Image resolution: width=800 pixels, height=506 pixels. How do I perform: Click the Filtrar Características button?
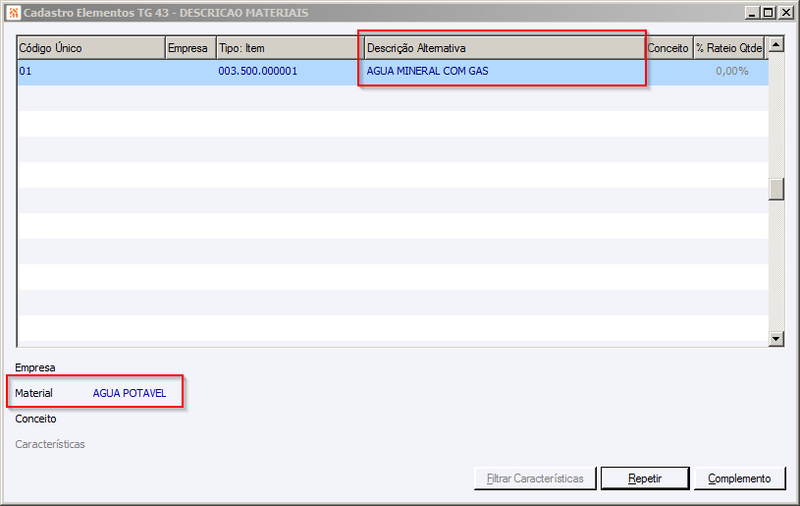(535, 478)
